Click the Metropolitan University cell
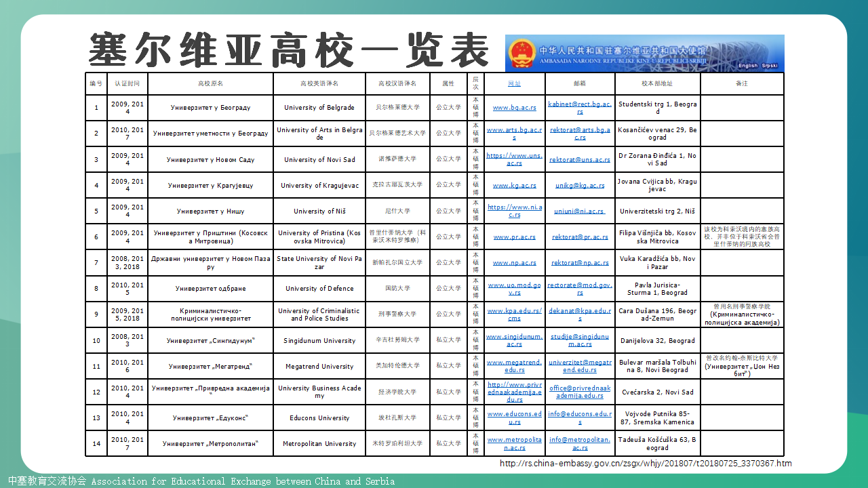This screenshot has height=488, width=868. pyautogui.click(x=319, y=443)
